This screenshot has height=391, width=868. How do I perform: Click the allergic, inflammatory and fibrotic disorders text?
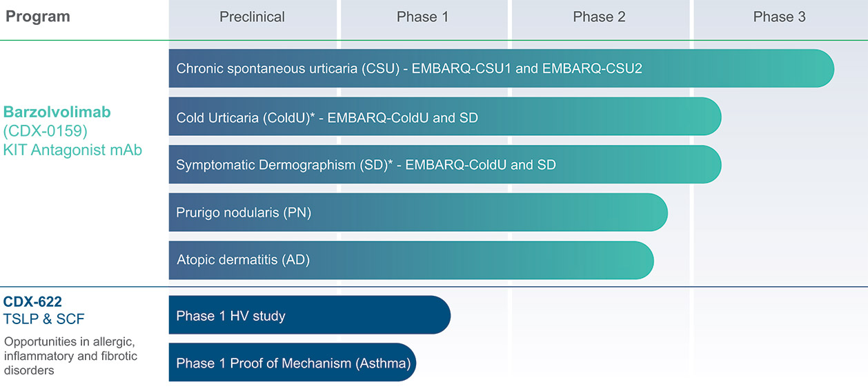[x=70, y=356]
